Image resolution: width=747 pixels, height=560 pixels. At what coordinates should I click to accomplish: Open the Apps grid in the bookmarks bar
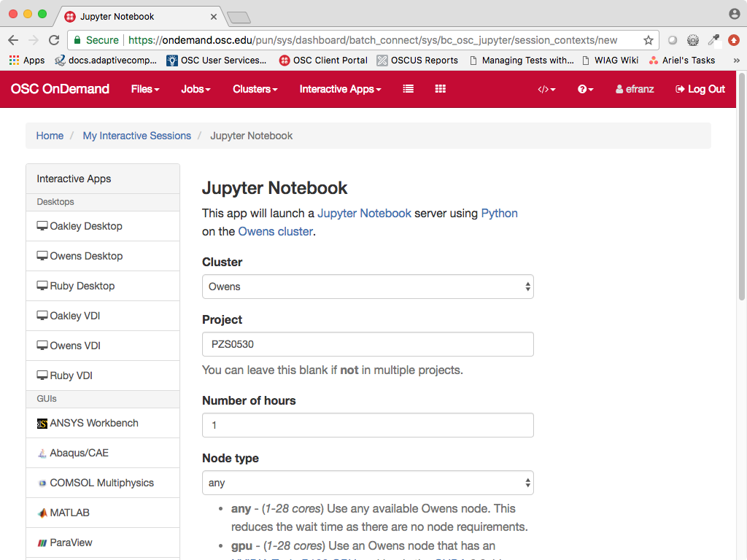[x=27, y=61]
